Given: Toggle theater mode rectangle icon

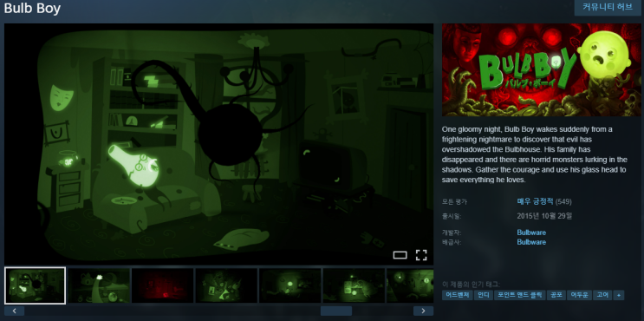Looking at the screenshot, I should click(x=400, y=255).
